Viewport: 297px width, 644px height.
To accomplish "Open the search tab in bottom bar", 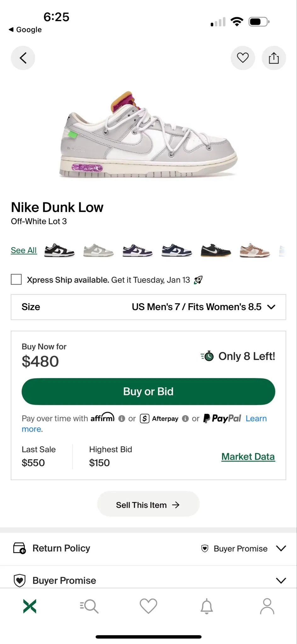I will tap(89, 606).
